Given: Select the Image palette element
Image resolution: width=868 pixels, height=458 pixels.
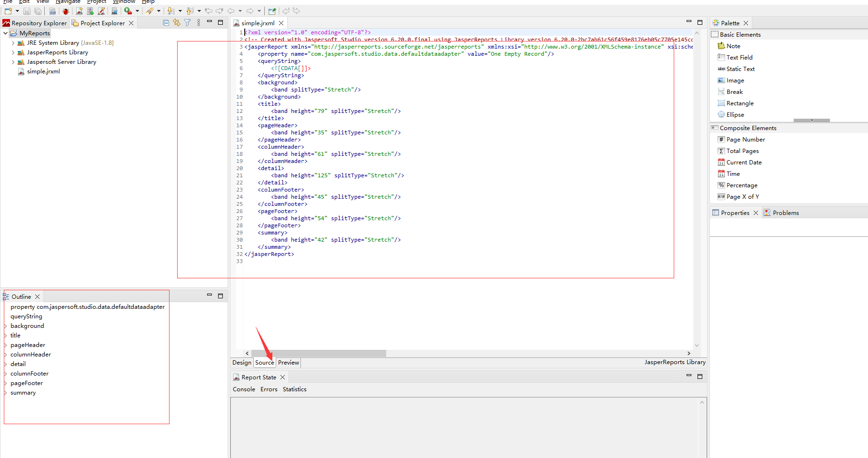Looking at the screenshot, I should (735, 81).
